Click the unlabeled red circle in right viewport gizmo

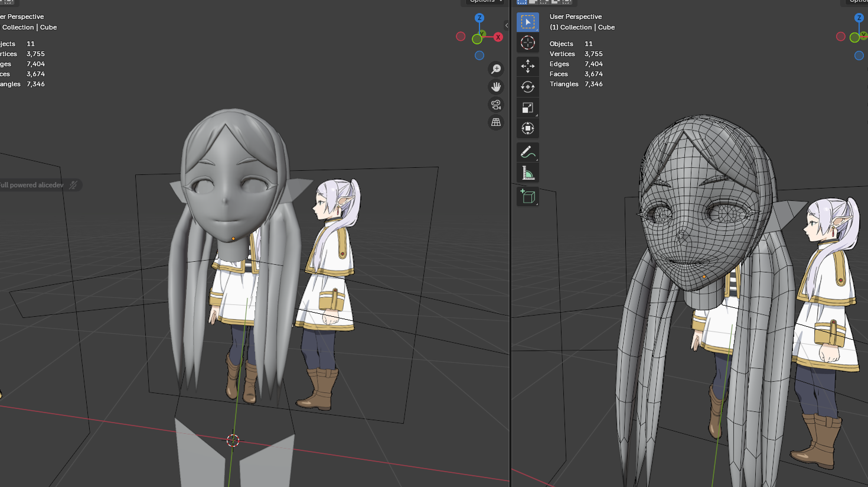[841, 37]
